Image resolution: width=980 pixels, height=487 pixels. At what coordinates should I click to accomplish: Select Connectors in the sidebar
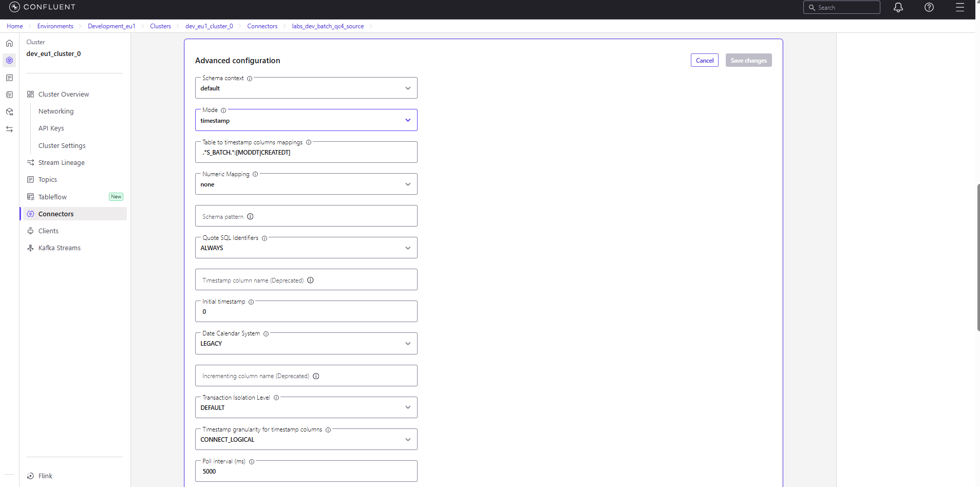(x=74, y=214)
